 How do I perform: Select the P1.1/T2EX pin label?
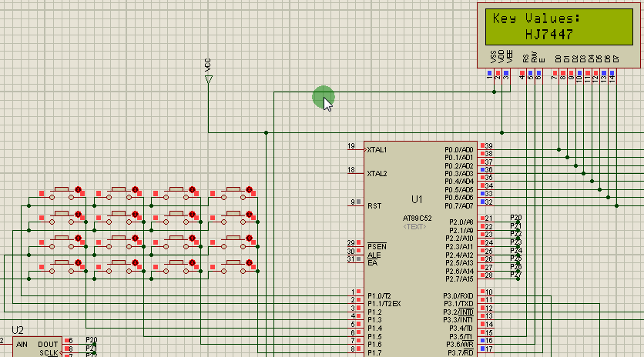click(x=384, y=304)
